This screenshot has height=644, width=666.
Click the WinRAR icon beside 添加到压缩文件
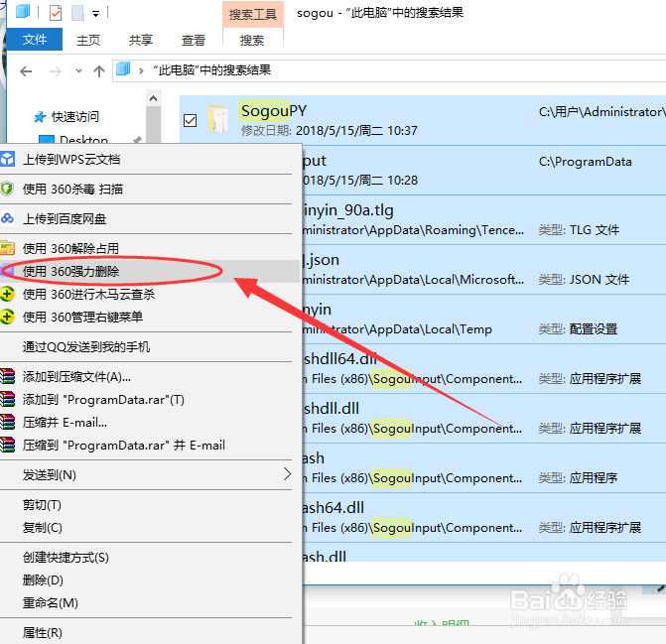coord(7,376)
